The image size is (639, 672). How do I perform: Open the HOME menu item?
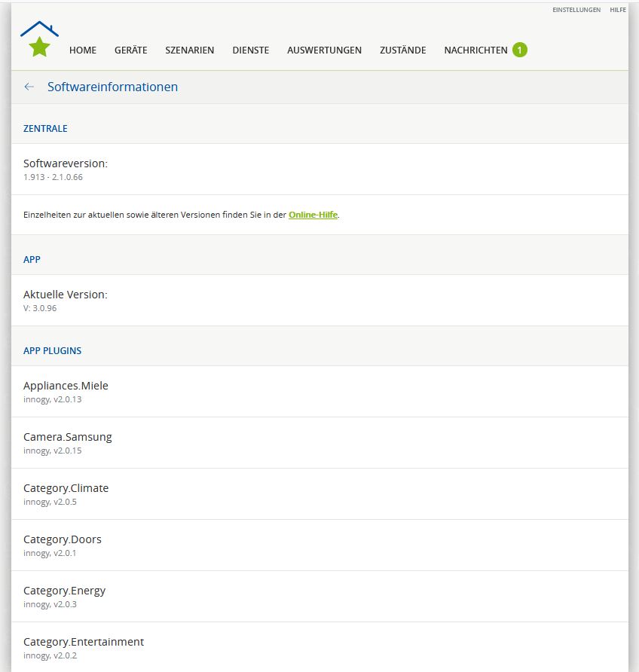coord(83,50)
